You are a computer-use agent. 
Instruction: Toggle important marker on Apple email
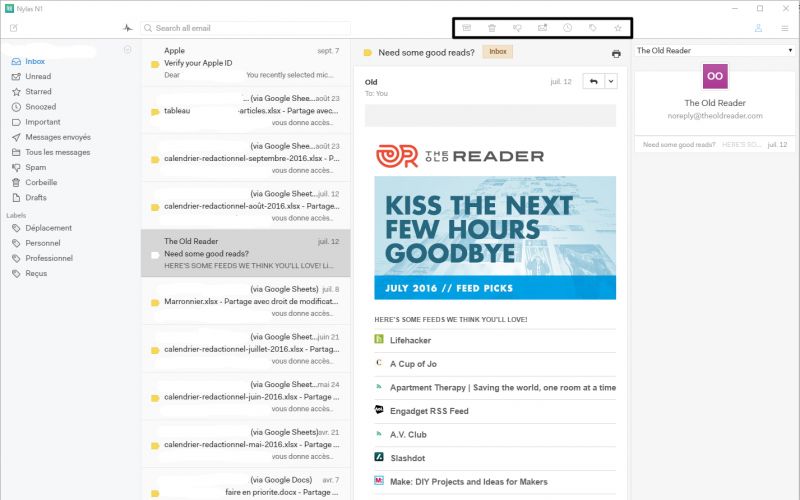[155, 64]
